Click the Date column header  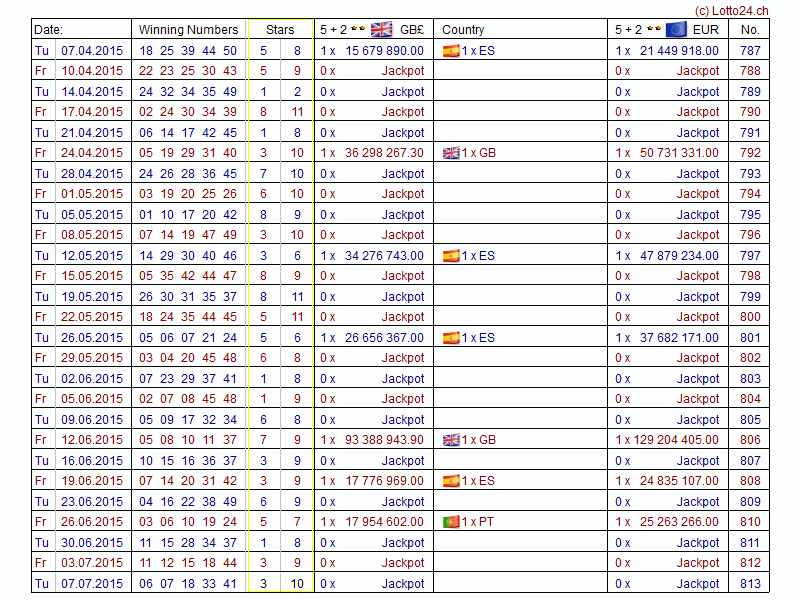click(x=49, y=30)
